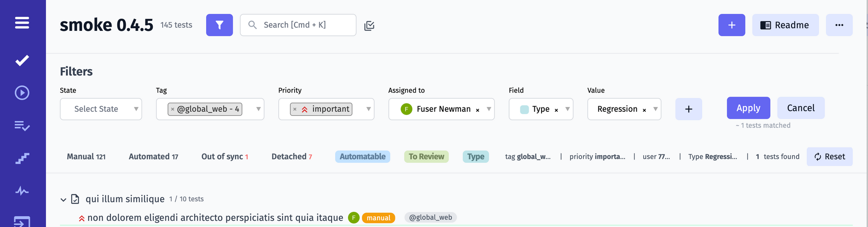This screenshot has height=227, width=868.
Task: Remove the important priority chip
Action: coord(295,109)
